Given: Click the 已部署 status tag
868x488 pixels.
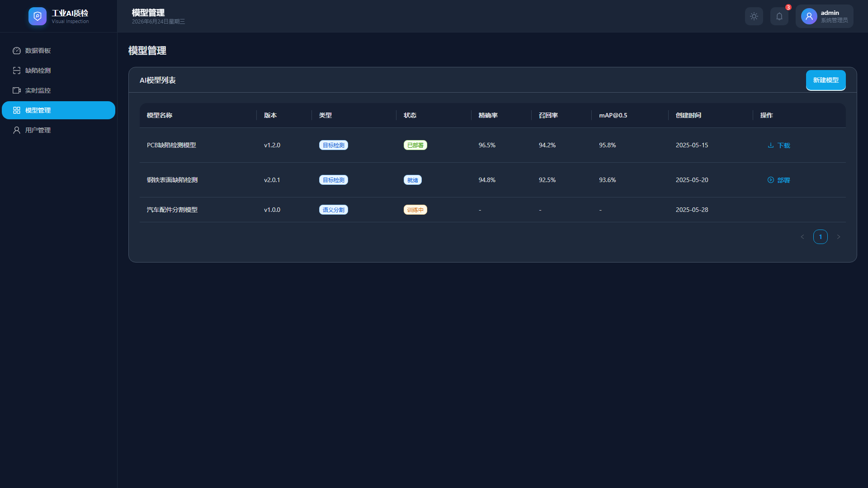Looking at the screenshot, I should point(415,145).
